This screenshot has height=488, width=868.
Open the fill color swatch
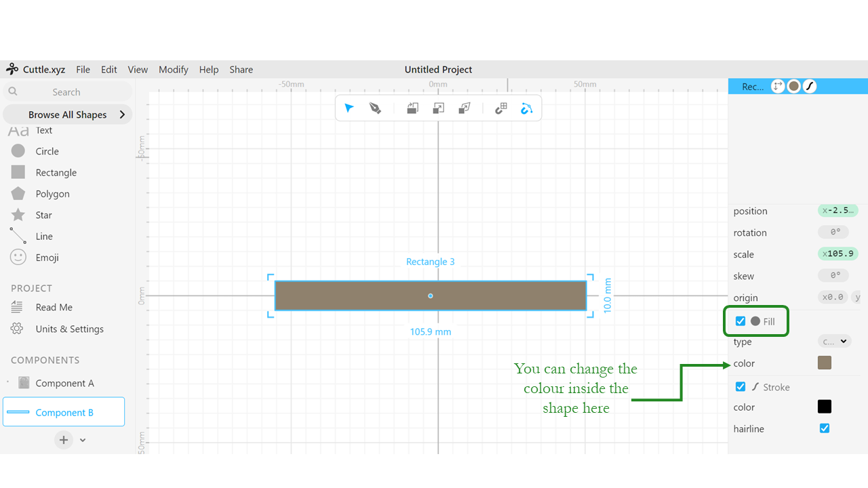825,363
